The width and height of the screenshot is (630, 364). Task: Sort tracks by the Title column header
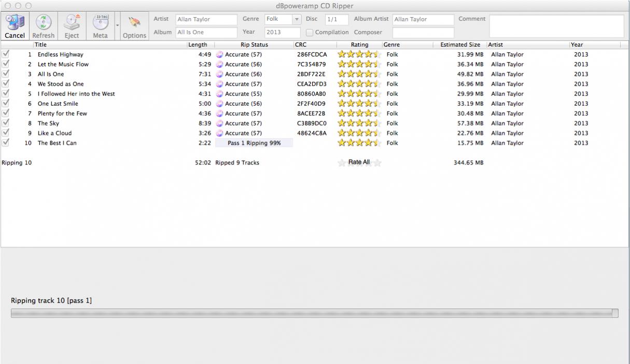(x=109, y=45)
